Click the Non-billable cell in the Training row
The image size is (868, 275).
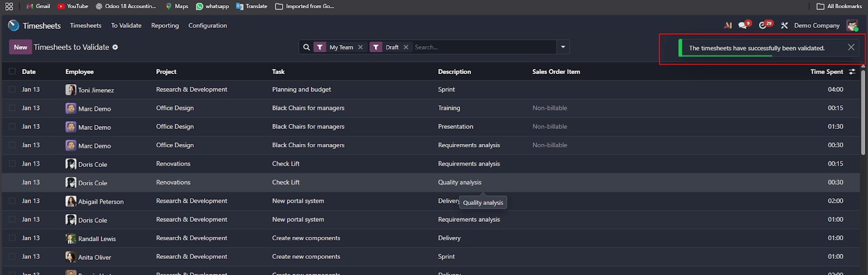click(550, 108)
